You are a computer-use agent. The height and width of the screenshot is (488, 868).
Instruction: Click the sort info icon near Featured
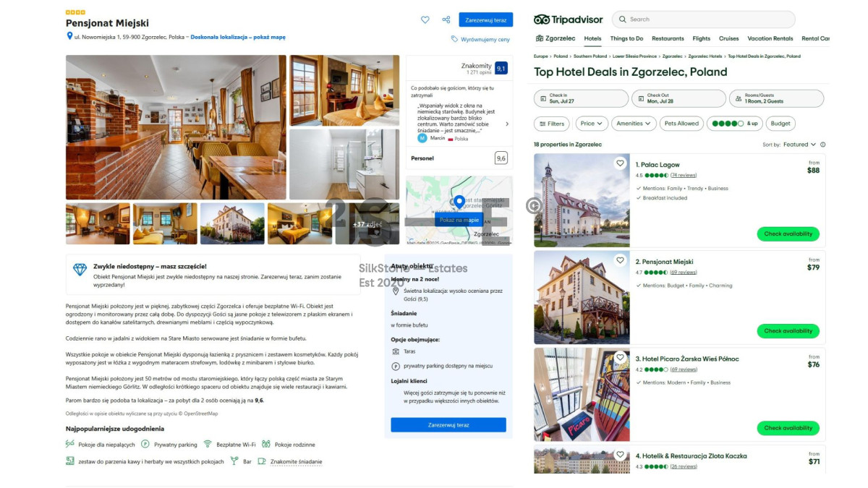822,145
